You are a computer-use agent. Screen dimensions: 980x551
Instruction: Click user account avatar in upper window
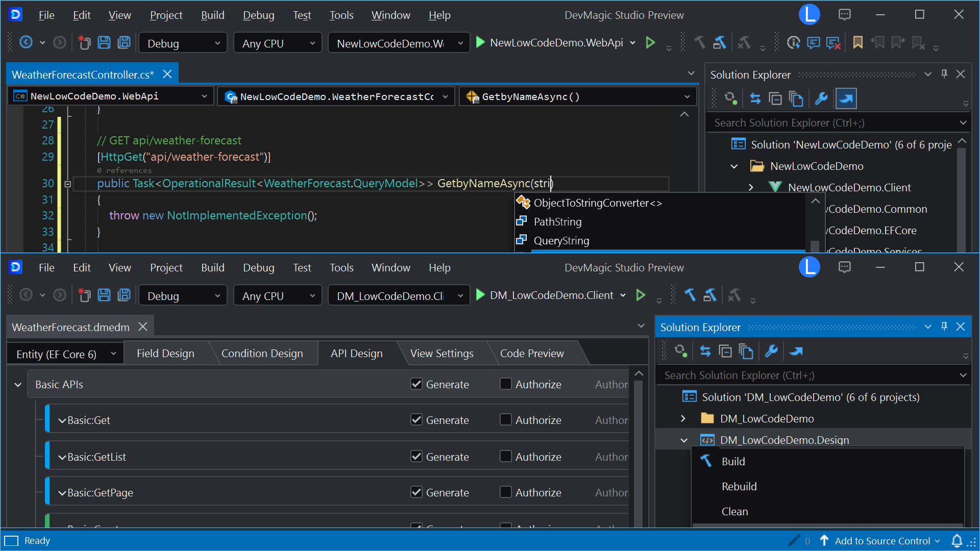click(x=809, y=14)
